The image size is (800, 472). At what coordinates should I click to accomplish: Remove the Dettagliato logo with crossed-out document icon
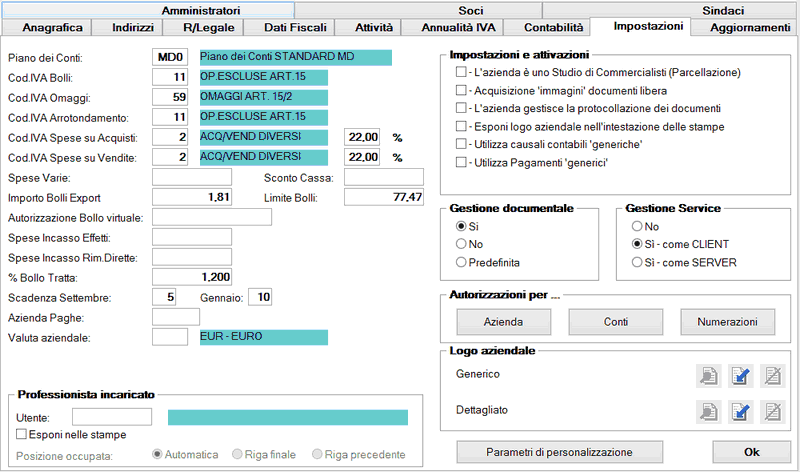pos(772,412)
